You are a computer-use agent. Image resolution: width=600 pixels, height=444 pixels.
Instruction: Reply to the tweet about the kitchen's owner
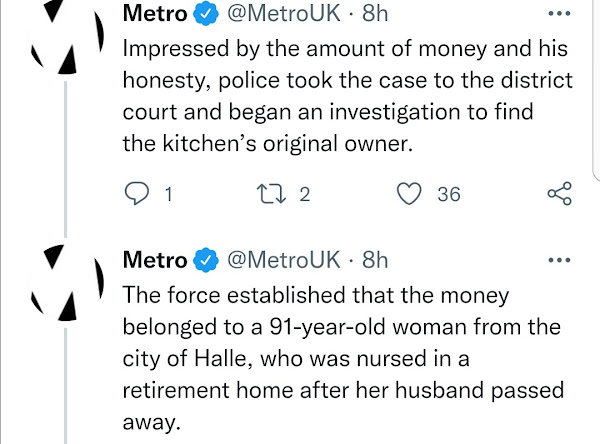pyautogui.click(x=135, y=194)
